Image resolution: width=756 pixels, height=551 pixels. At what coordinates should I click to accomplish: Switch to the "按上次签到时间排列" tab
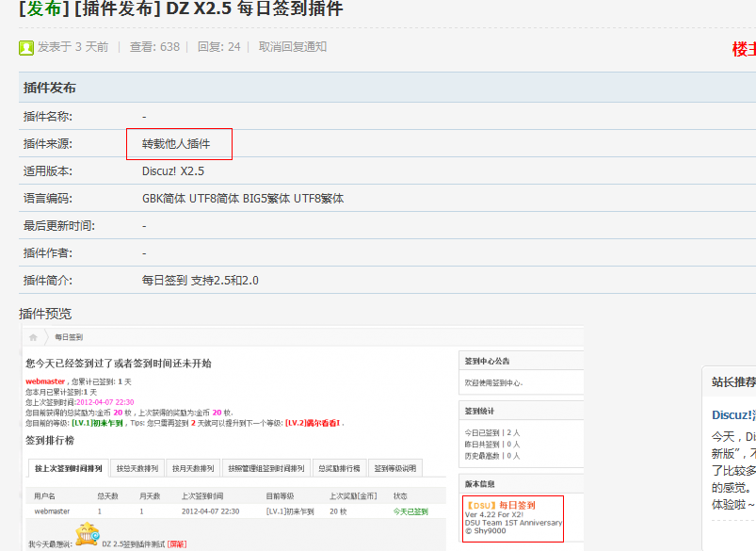[x=69, y=468]
